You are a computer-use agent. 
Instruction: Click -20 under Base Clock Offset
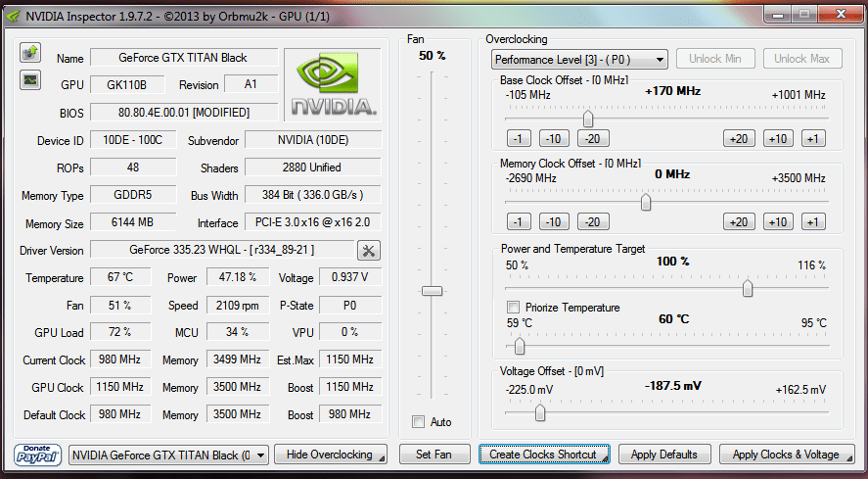click(x=593, y=138)
